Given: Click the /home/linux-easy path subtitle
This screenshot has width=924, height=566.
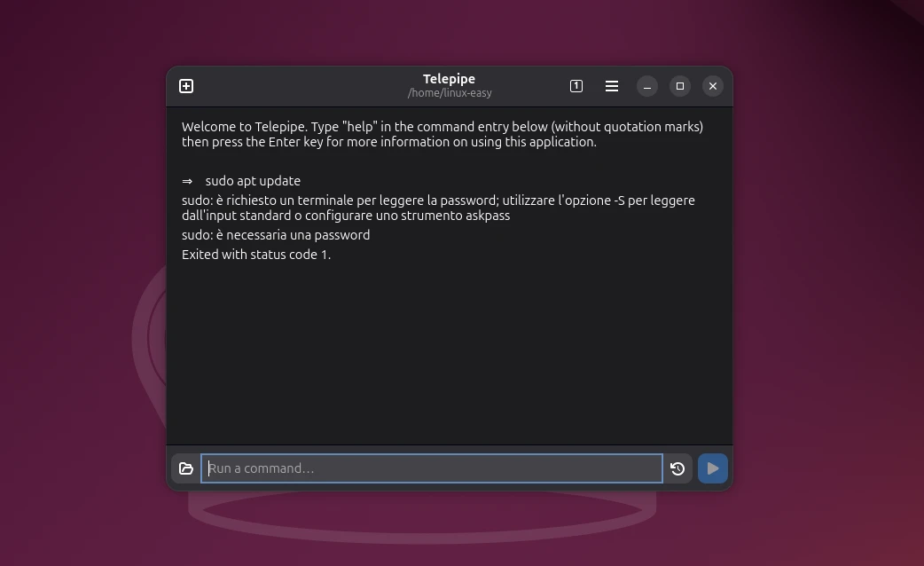Looking at the screenshot, I should point(450,93).
